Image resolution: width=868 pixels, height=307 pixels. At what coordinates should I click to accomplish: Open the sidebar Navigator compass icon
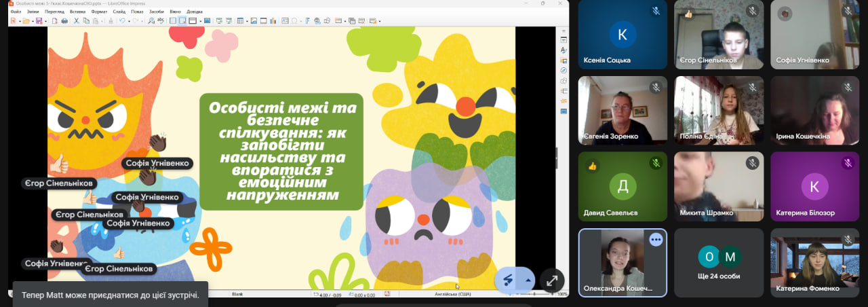564,70
